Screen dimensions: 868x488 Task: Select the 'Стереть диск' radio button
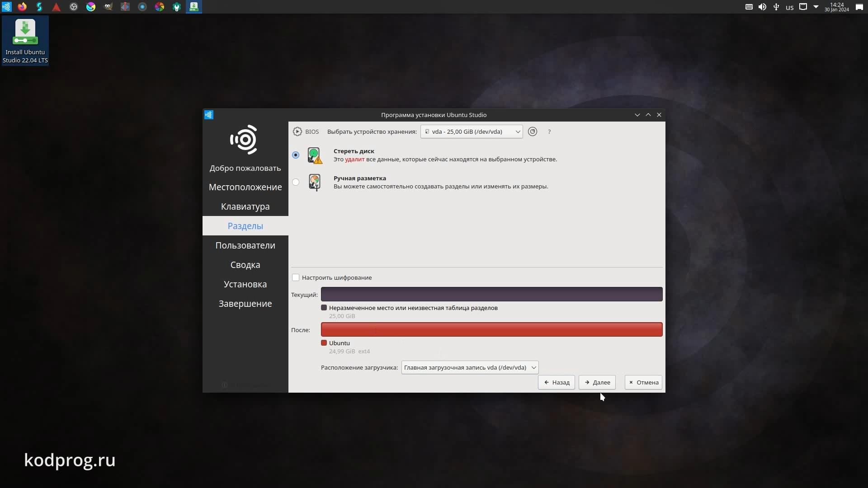click(296, 155)
